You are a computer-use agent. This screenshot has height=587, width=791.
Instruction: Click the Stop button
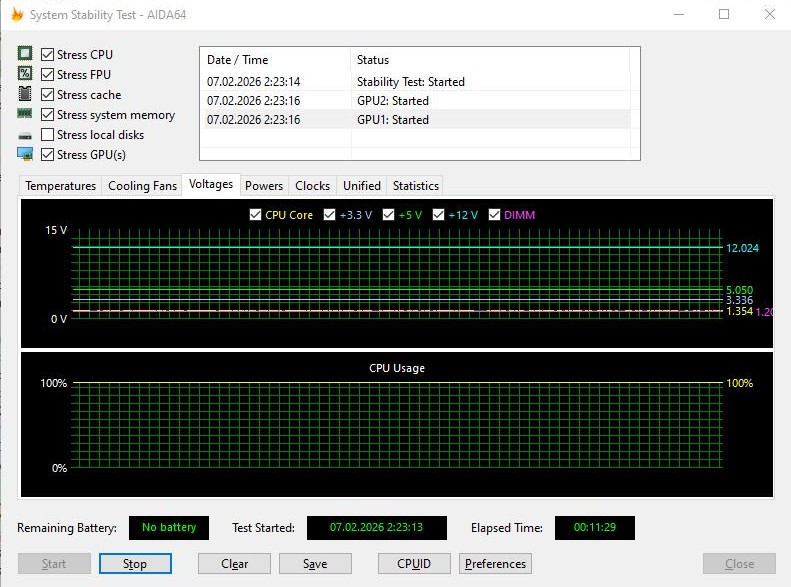point(135,564)
